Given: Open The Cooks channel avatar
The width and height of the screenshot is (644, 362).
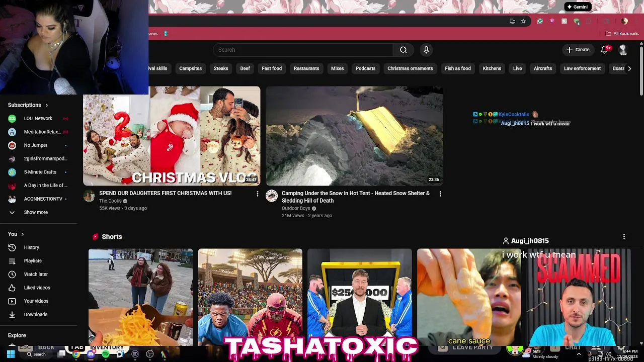Looking at the screenshot, I should [x=89, y=196].
